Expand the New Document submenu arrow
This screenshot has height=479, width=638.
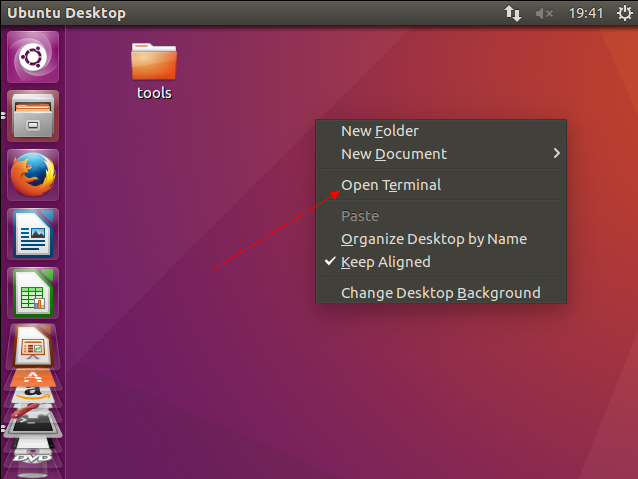(x=557, y=153)
